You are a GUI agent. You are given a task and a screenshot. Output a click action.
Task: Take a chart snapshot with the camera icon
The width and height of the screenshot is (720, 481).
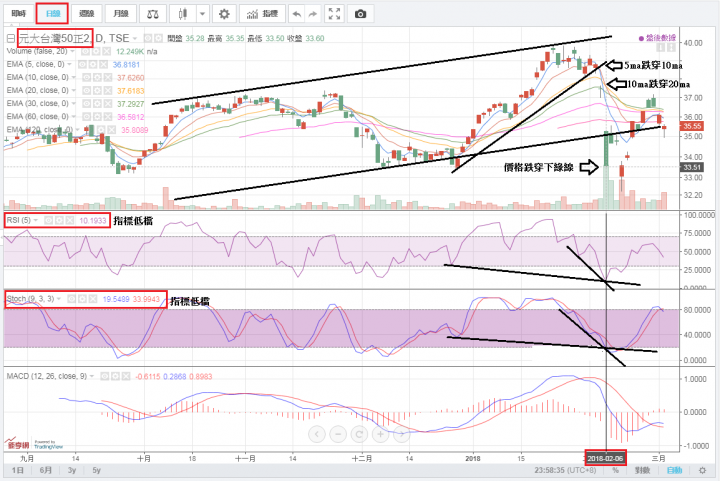pos(360,14)
